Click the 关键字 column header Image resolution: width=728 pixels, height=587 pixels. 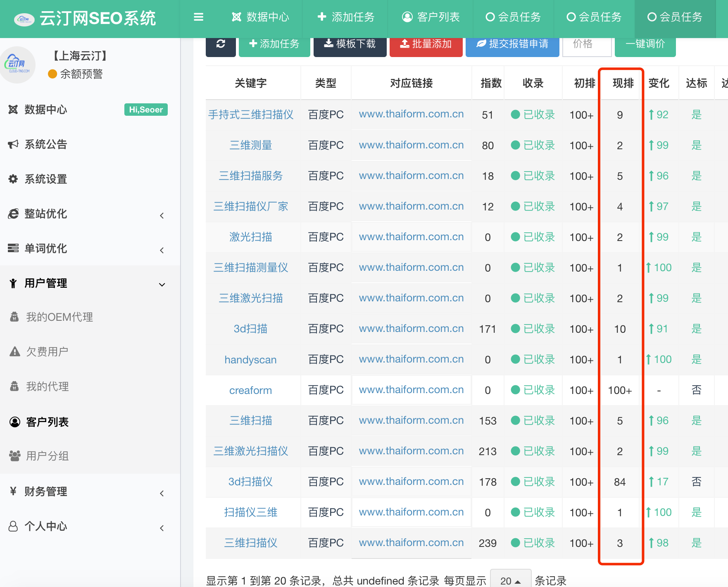pyautogui.click(x=251, y=83)
